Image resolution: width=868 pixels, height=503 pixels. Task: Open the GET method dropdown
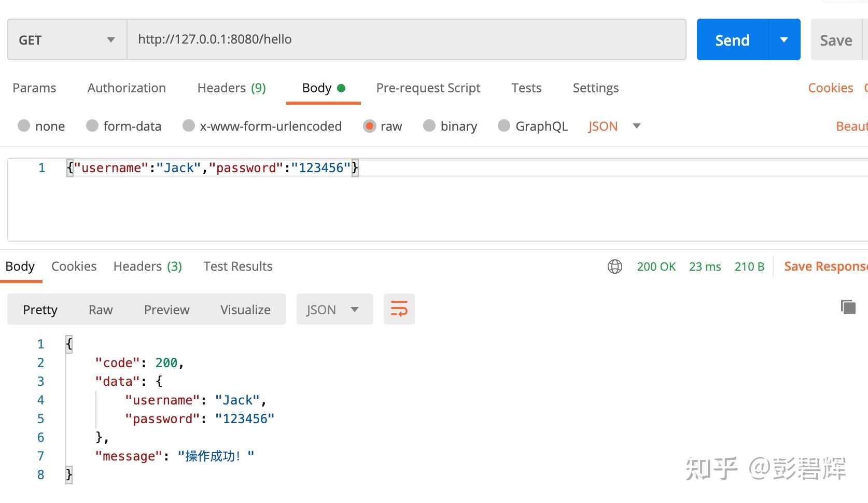pyautogui.click(x=110, y=39)
